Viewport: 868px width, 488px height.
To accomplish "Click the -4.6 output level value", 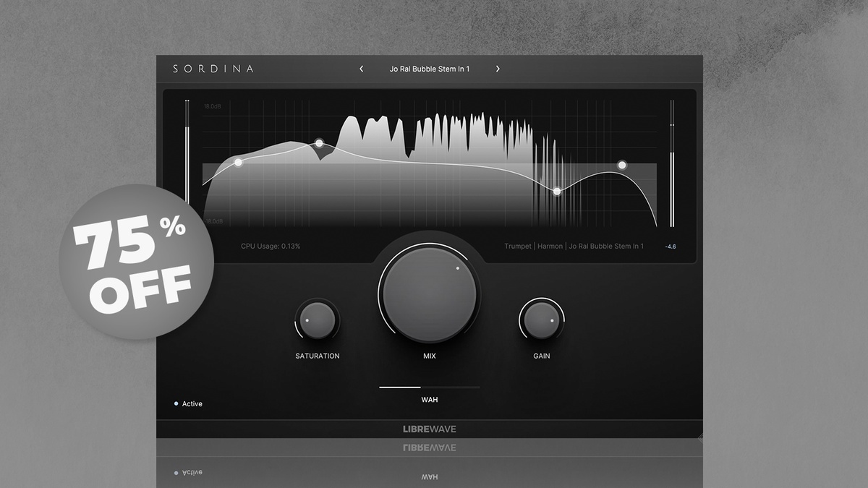I will pos(671,247).
